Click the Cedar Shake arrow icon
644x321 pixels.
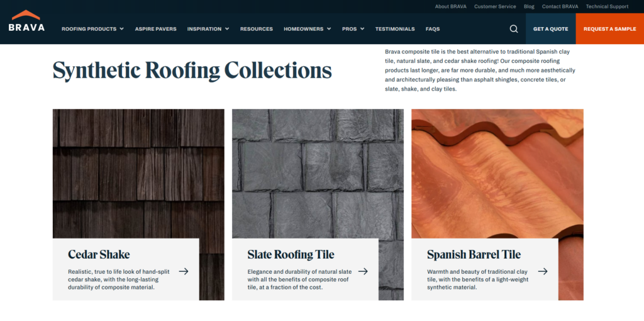pyautogui.click(x=184, y=271)
